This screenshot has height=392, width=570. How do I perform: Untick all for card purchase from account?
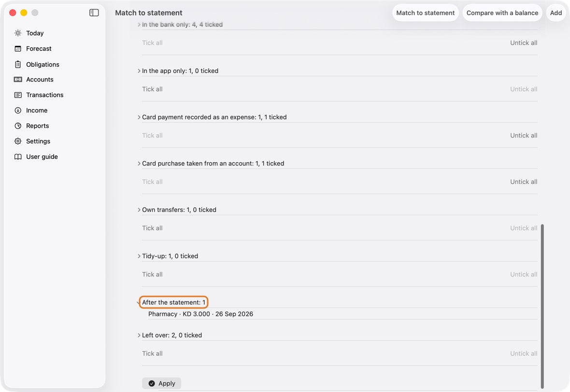click(x=524, y=182)
